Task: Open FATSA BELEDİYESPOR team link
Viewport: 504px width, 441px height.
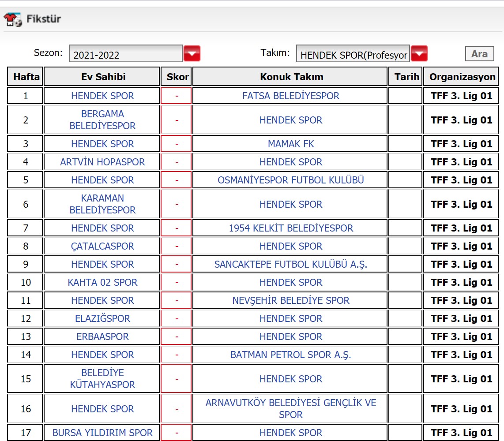Action: pos(290,96)
